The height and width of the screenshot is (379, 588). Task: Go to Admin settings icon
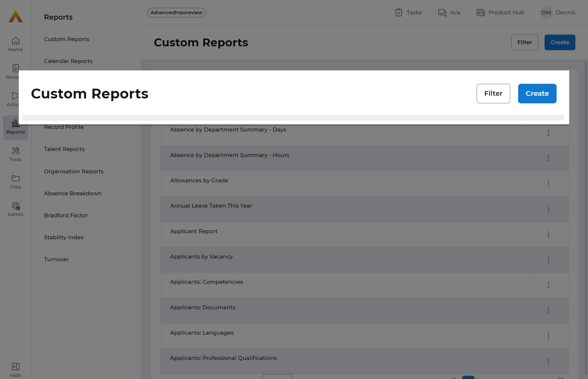coord(16,209)
